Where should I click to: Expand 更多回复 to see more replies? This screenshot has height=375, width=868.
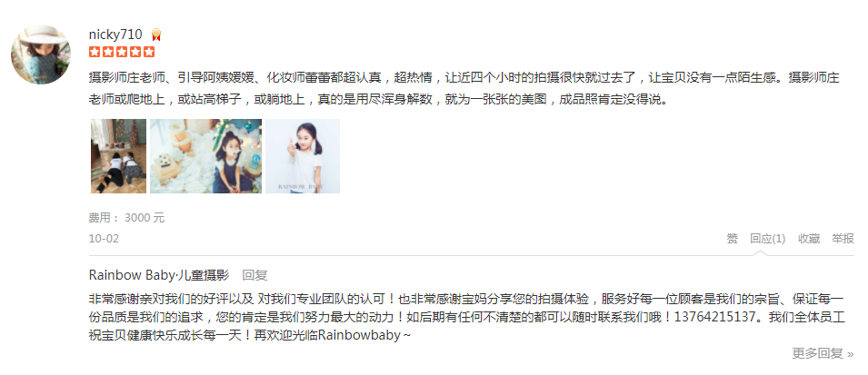[x=823, y=353]
